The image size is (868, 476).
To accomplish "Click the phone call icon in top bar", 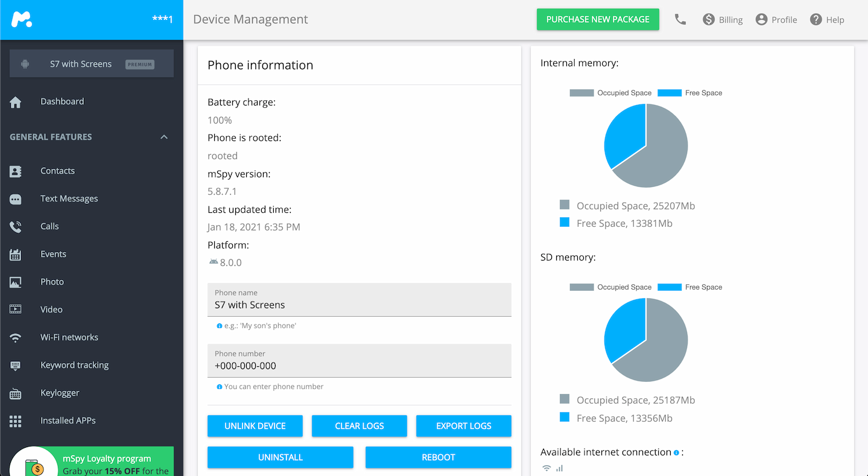I will (680, 19).
